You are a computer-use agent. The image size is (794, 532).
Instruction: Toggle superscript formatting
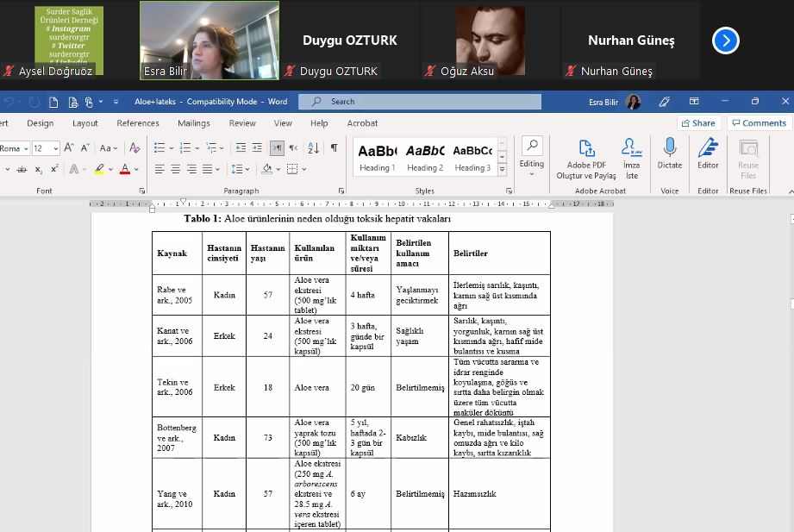54,169
